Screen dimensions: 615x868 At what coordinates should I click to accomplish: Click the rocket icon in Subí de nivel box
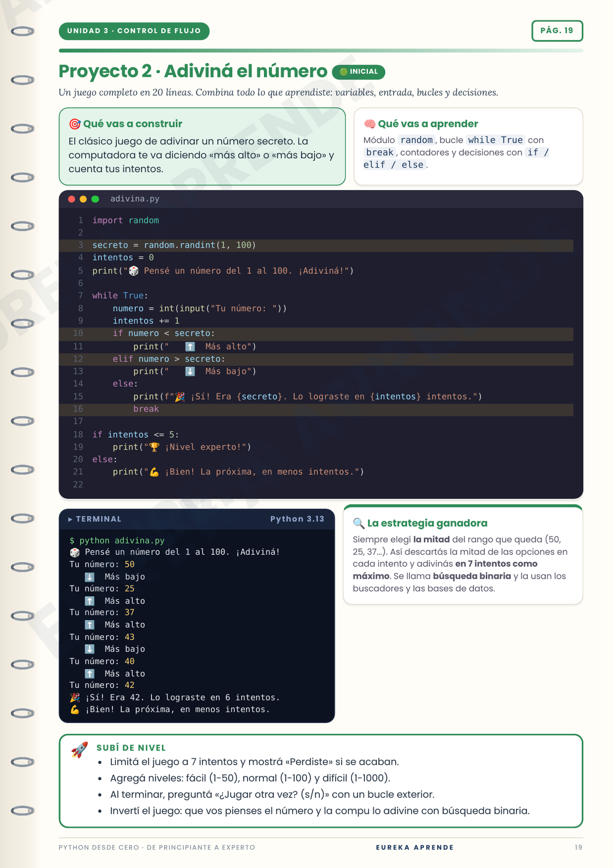coord(79,750)
